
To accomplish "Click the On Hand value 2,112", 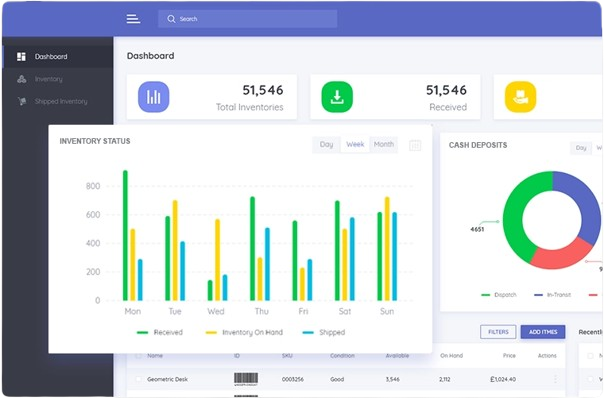I will point(445,379).
